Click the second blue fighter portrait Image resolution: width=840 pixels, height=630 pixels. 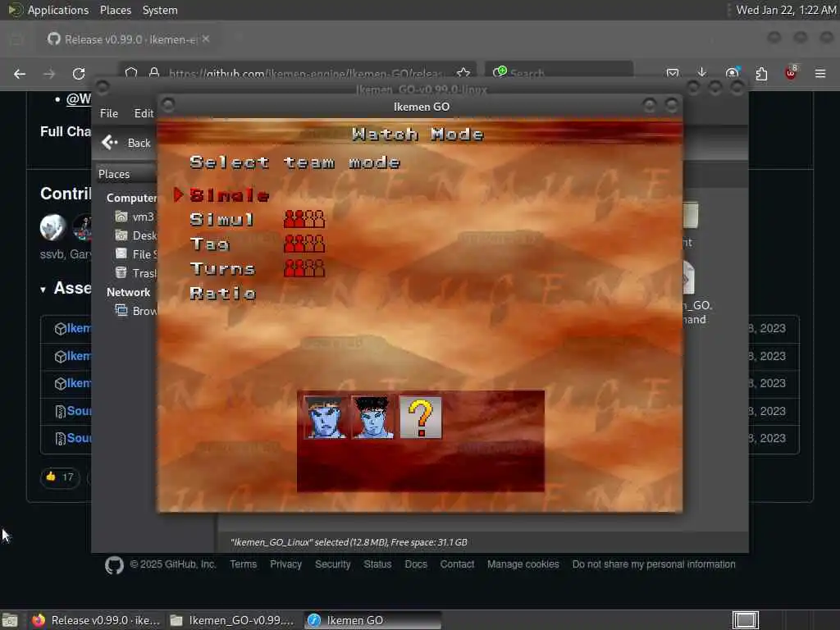(372, 418)
